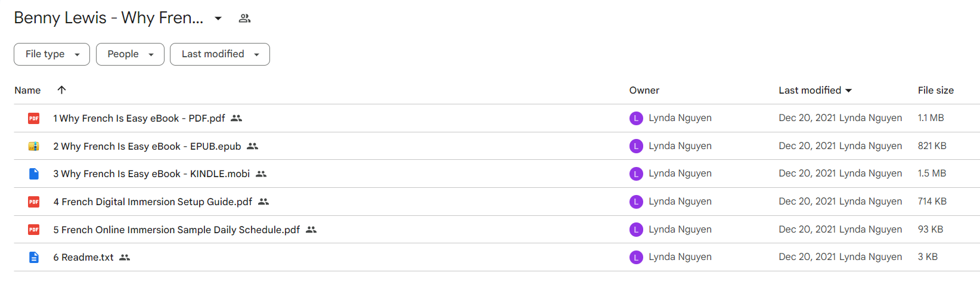980x297 pixels.
Task: Open 2 Why French Is Easy eBook - EPUB.epub
Action: pos(147,146)
